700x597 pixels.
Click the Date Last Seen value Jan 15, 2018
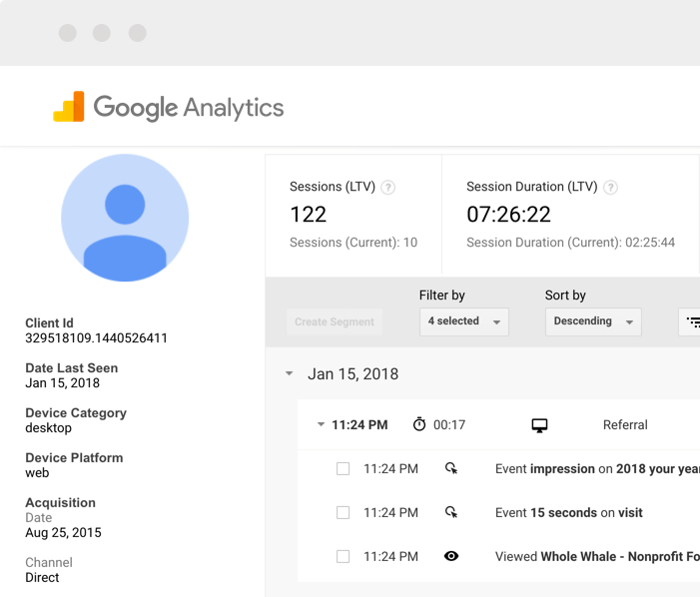pyautogui.click(x=63, y=383)
